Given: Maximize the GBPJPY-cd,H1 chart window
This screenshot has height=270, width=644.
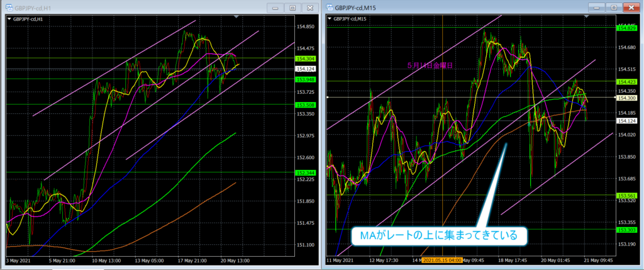Looking at the screenshot, I should (x=292, y=8).
